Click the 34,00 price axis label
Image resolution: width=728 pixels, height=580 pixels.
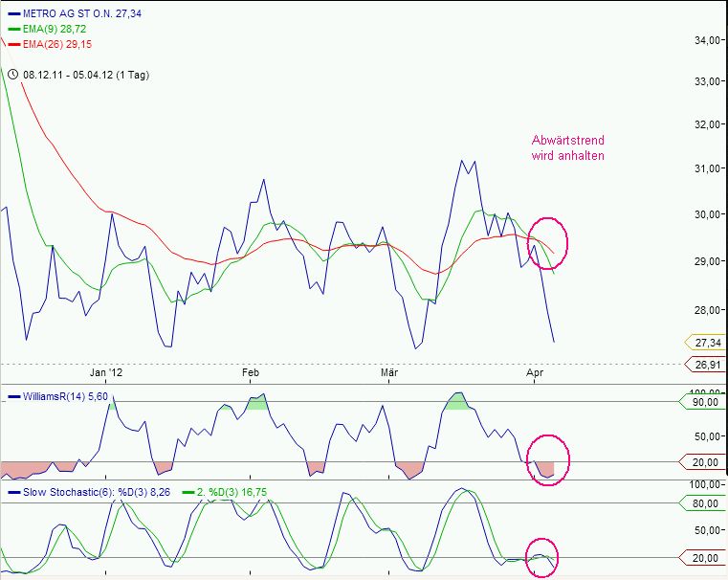[707, 40]
